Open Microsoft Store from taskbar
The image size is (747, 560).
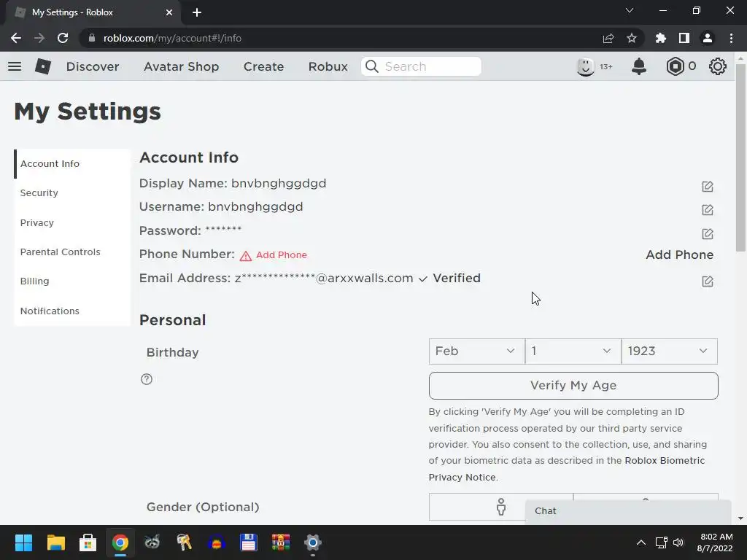pos(88,542)
